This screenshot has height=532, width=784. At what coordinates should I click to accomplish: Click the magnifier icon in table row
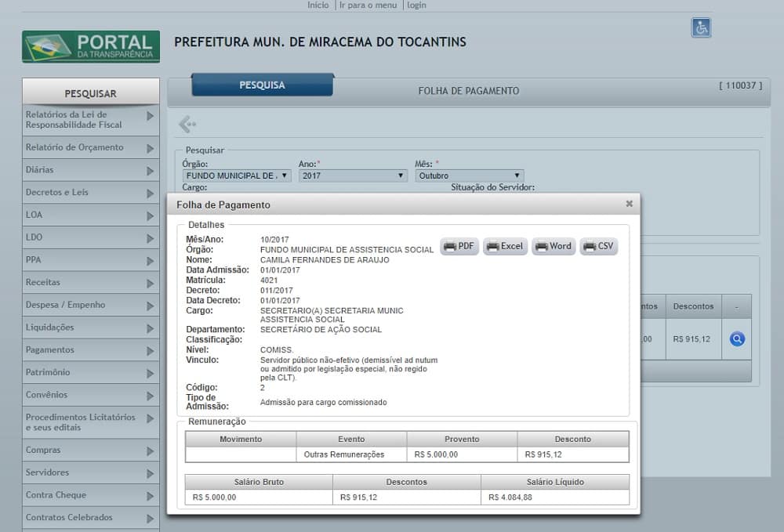point(737,339)
